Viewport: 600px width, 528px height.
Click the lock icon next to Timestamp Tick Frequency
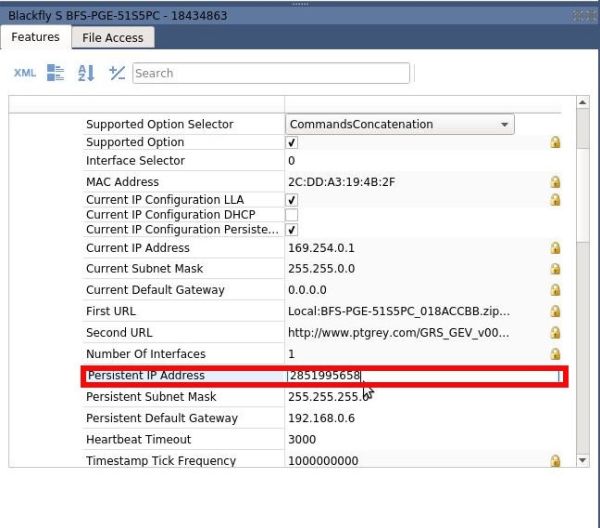tap(555, 461)
